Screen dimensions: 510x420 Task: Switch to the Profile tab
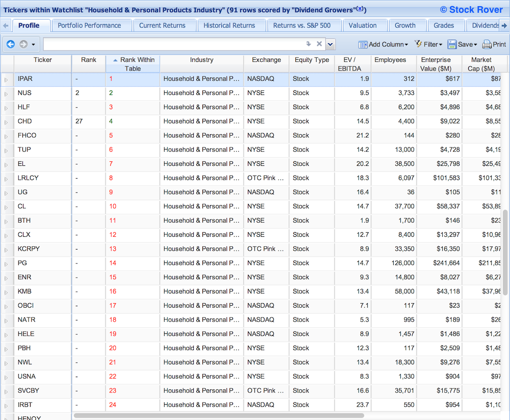pos(31,26)
